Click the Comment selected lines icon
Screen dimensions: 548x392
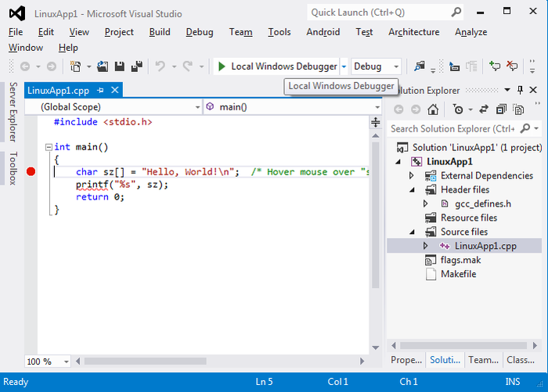click(495, 66)
